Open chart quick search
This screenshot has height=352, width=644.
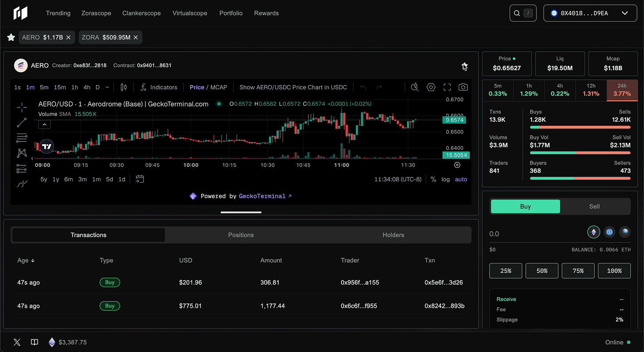pyautogui.click(x=414, y=87)
